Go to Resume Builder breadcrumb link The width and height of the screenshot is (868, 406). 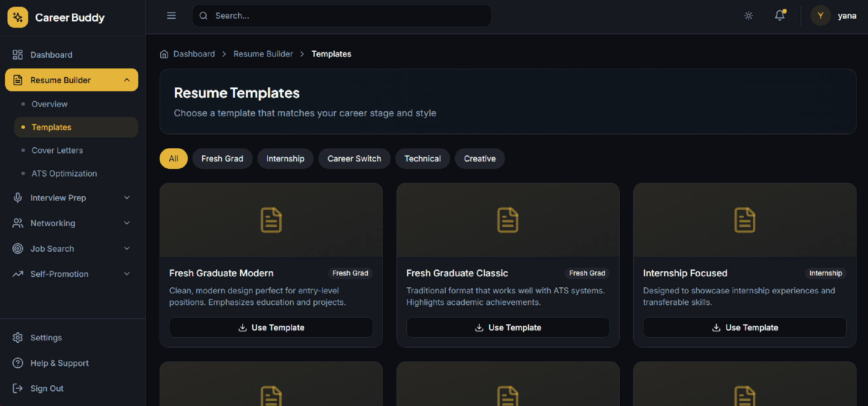click(x=263, y=54)
